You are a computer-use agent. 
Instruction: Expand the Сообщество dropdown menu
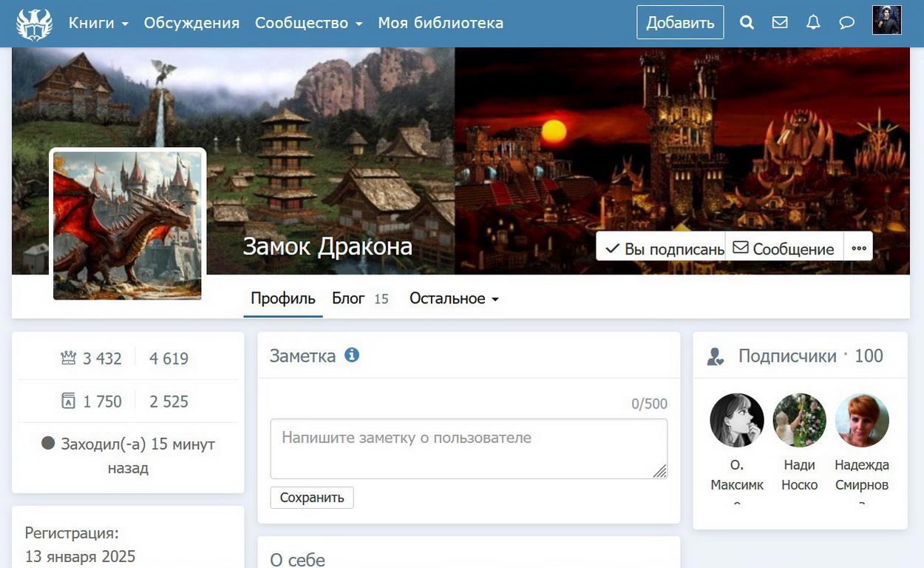tap(308, 23)
